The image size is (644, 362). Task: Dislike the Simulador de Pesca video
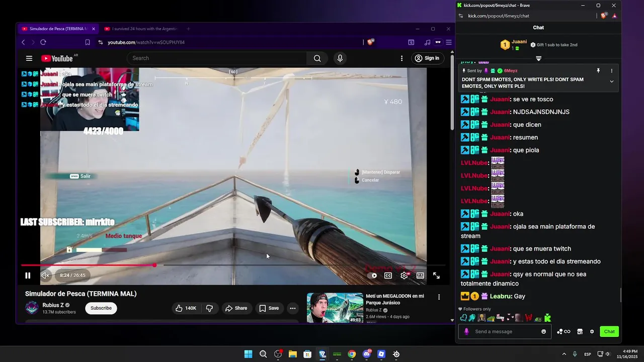tap(210, 308)
